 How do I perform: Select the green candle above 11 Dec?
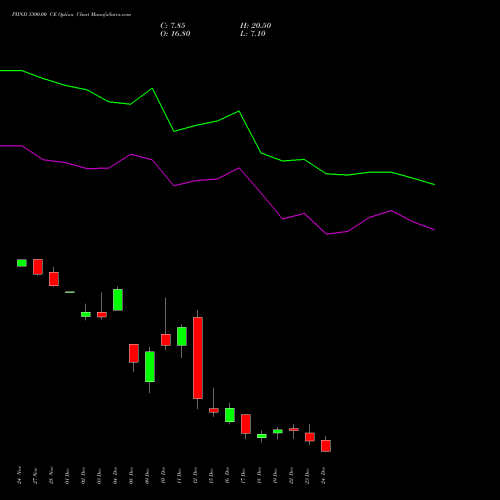tap(182, 336)
